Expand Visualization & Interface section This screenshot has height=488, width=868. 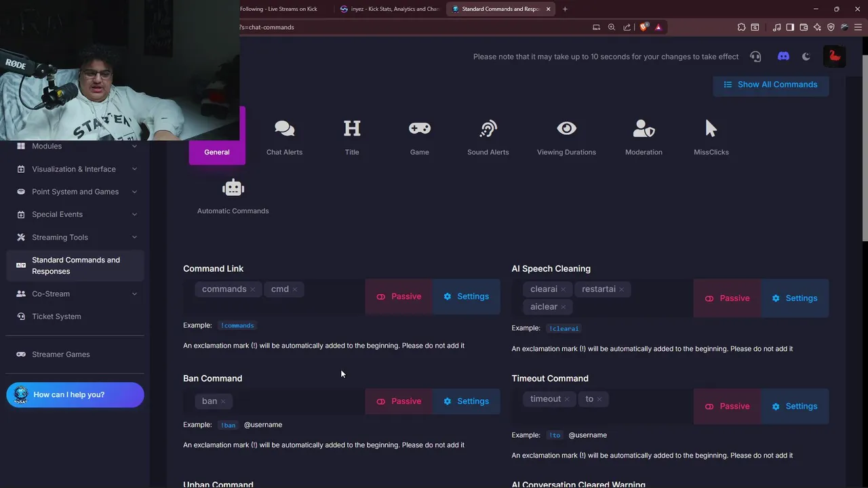pyautogui.click(x=75, y=169)
